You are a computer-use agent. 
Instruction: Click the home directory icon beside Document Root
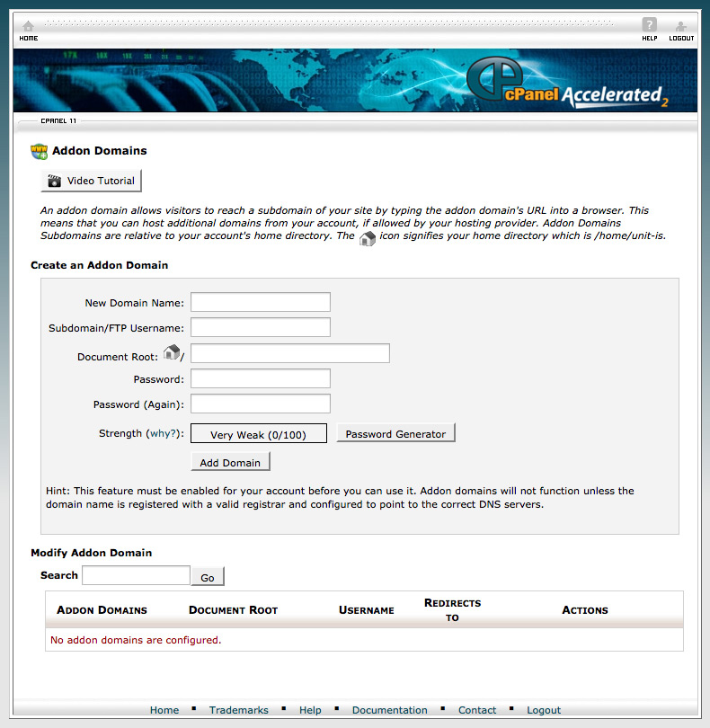pyautogui.click(x=171, y=352)
